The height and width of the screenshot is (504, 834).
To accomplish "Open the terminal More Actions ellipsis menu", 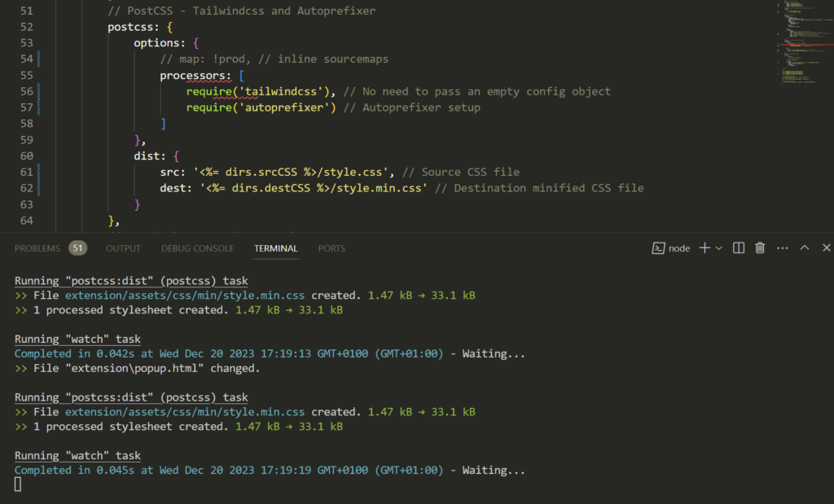I will (x=782, y=248).
